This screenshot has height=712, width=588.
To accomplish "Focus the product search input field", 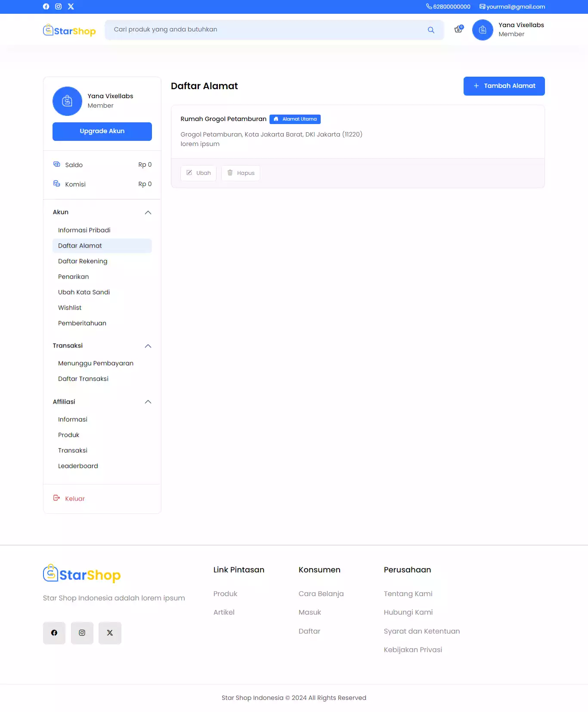I will click(x=267, y=30).
